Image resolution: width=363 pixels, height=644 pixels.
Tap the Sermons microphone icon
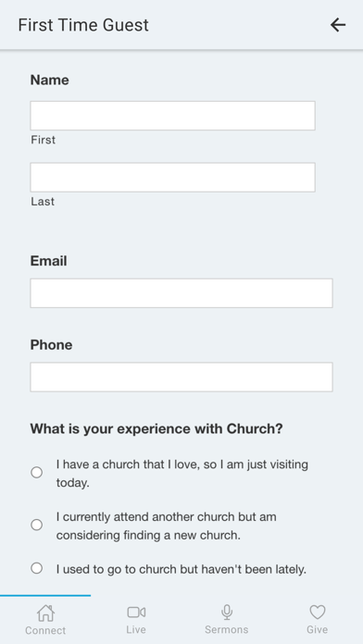[227, 613]
